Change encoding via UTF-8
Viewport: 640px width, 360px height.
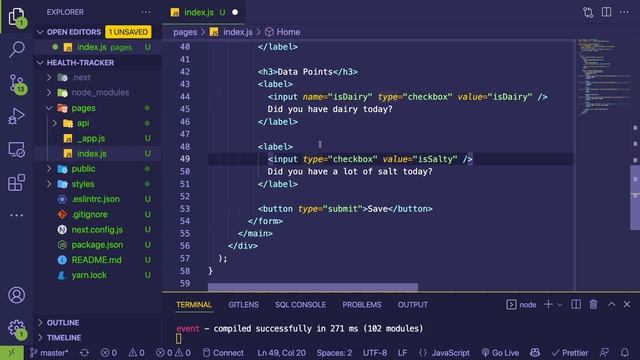tap(375, 353)
